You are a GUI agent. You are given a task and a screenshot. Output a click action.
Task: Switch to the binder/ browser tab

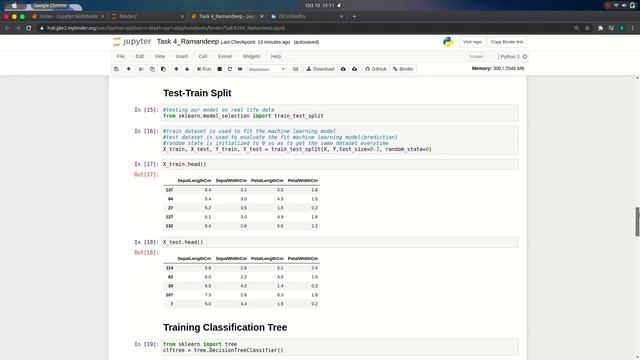pos(148,16)
